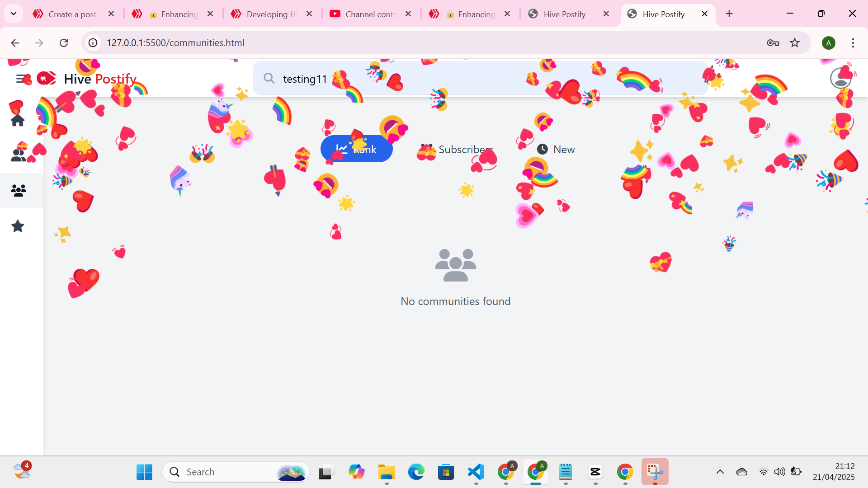Image resolution: width=868 pixels, height=488 pixels.
Task: Open the volume speaker control
Action: click(779, 472)
